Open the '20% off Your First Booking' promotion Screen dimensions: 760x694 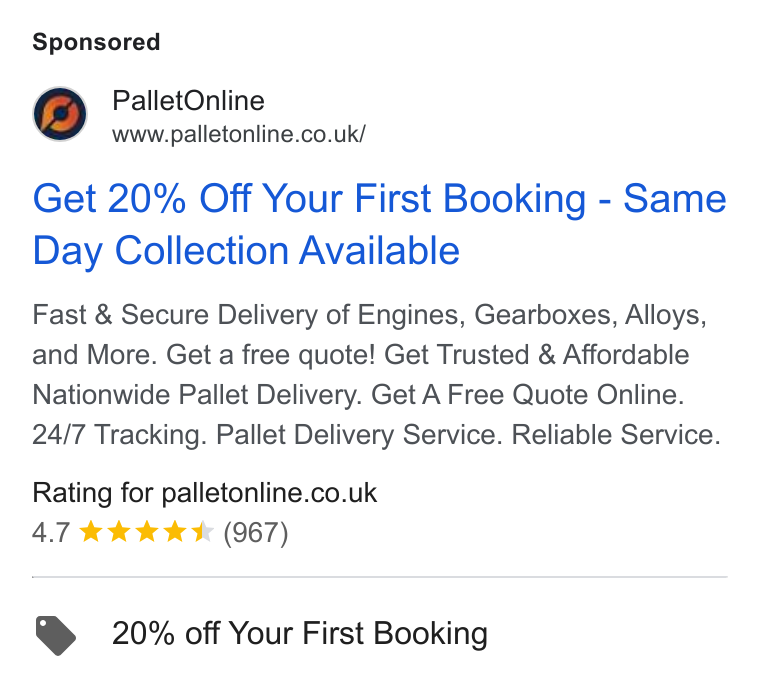[300, 633]
